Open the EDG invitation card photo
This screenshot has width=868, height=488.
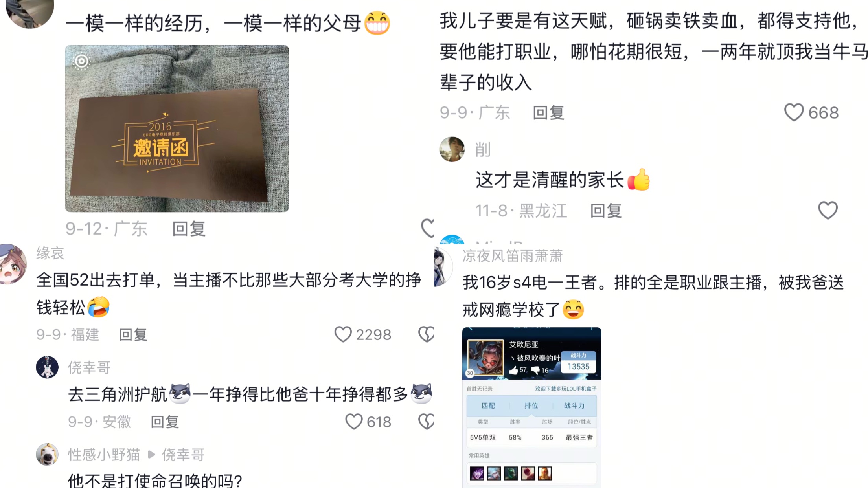(177, 128)
